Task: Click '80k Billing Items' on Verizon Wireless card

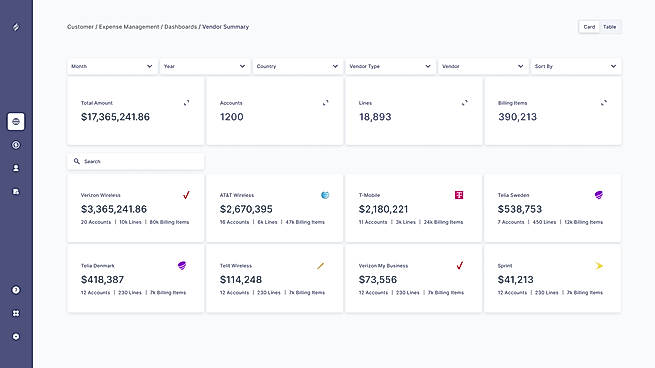Action: click(169, 222)
